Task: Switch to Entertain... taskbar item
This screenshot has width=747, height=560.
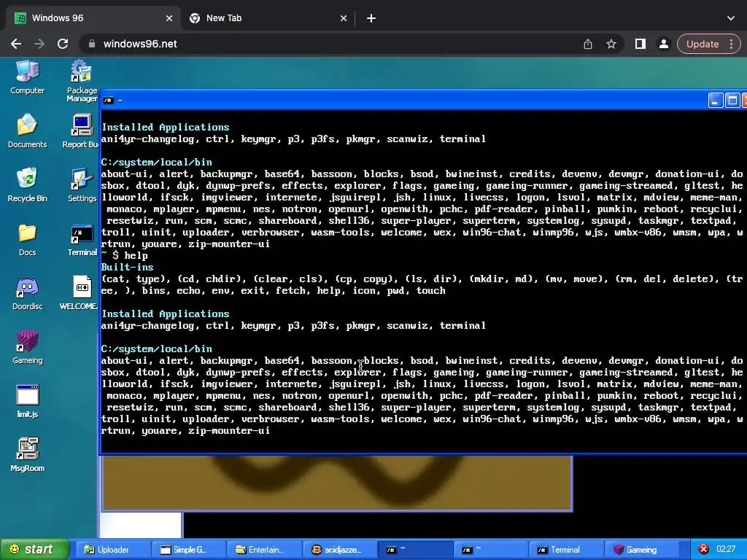Action: point(264,550)
